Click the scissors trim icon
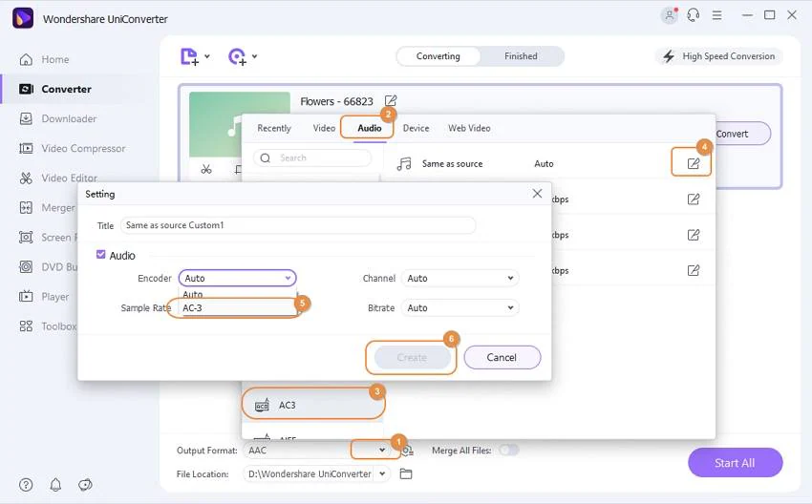Image resolution: width=812 pixels, height=504 pixels. [x=206, y=169]
